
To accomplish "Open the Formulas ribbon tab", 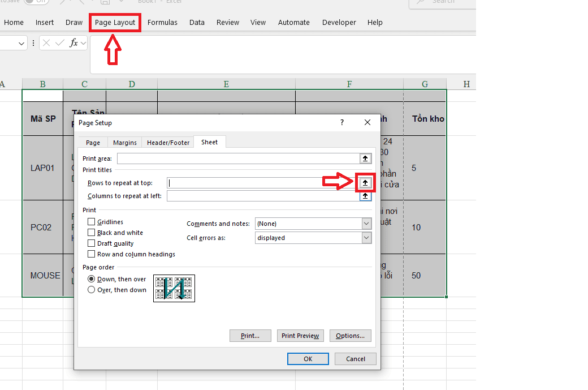I will [x=162, y=23].
